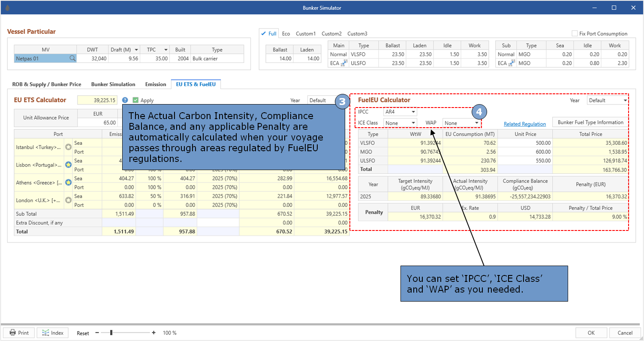Click the help icon beside EU ETS total
Viewport: 644px width, 341px height.
click(x=125, y=100)
